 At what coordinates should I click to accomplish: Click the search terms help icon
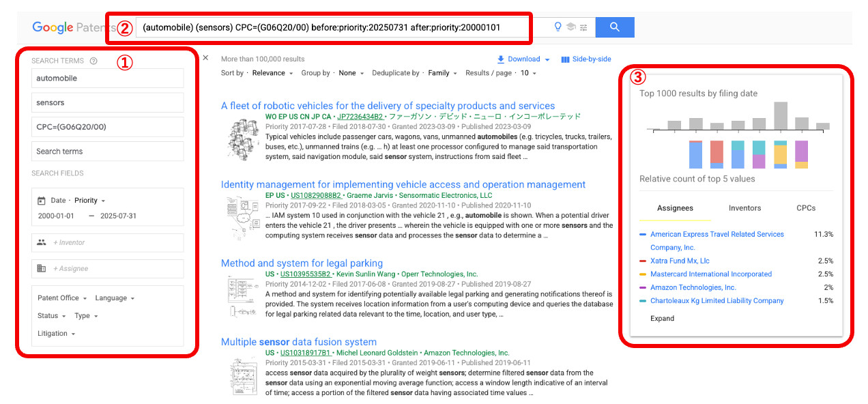[x=93, y=61]
